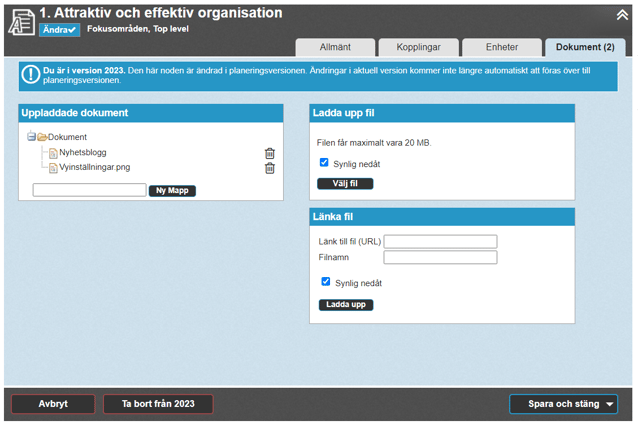Open the Enheter tab

501,47
